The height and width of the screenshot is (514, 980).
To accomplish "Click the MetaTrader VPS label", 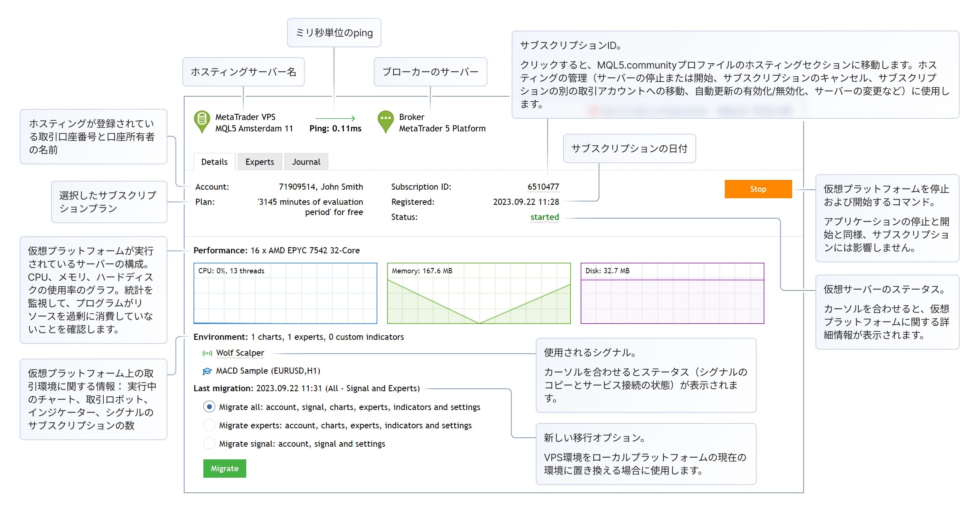I will 245,117.
